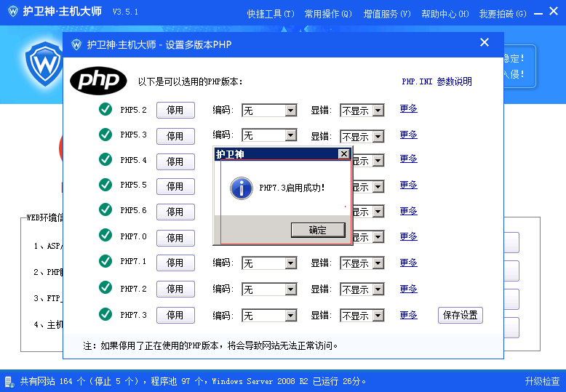
Task: Open the 快捷工具(T) menu
Action: 271,14
